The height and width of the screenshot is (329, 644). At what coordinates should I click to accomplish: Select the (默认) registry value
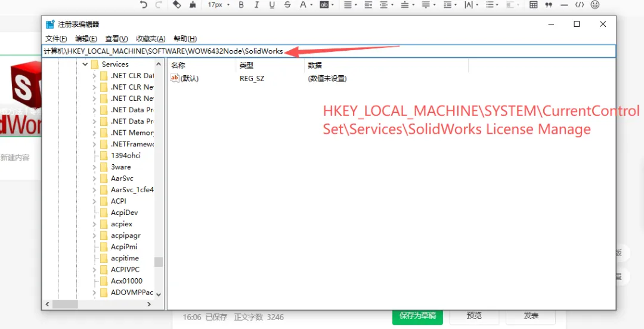185,78
